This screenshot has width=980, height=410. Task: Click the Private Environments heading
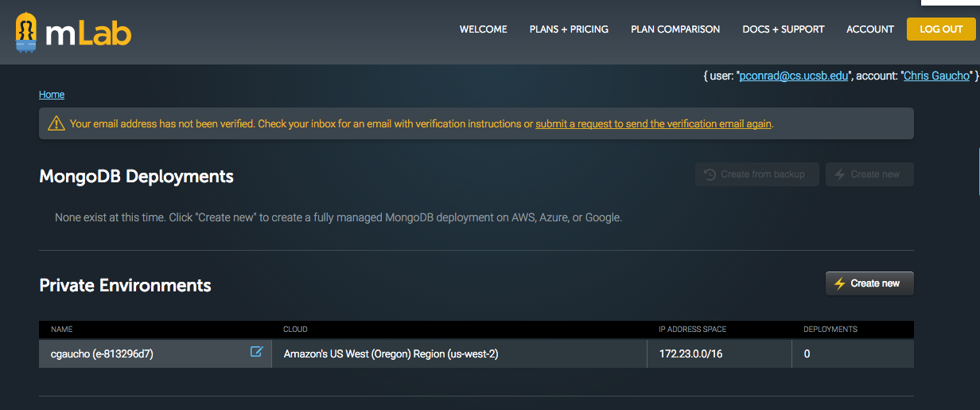pos(125,285)
